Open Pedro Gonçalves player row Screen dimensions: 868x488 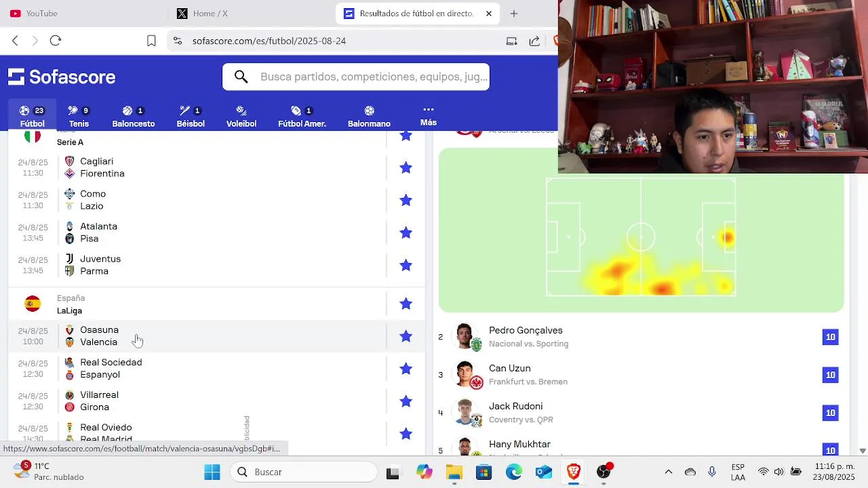pyautogui.click(x=641, y=337)
